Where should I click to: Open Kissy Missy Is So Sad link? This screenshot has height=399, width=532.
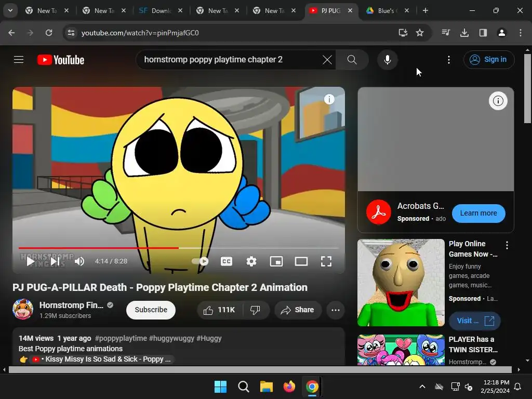pyautogui.click(x=103, y=359)
